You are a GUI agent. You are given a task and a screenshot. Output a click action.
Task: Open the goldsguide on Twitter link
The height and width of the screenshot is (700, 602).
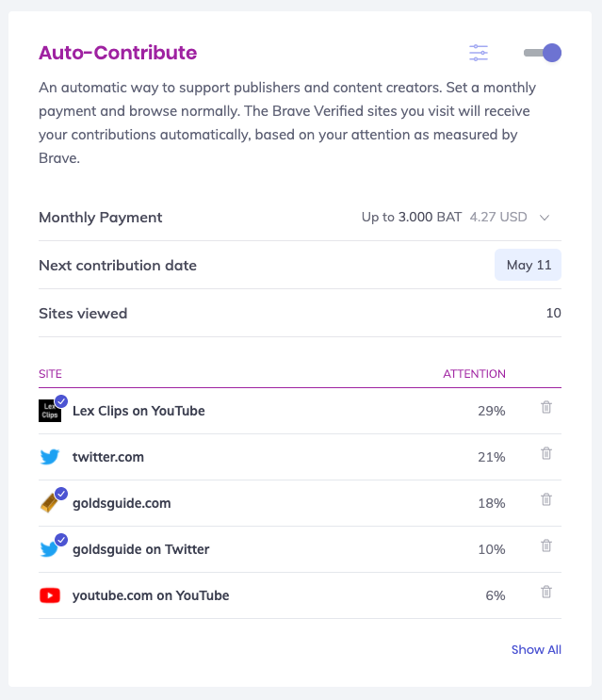(140, 549)
